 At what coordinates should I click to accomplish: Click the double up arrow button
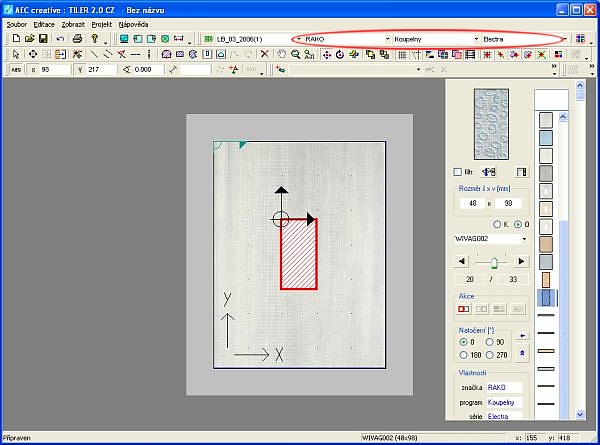coord(523,353)
